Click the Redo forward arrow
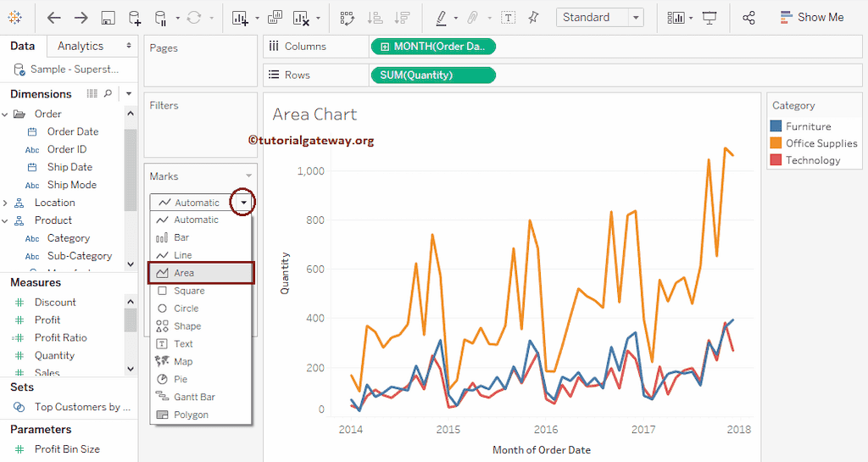 tap(81, 18)
